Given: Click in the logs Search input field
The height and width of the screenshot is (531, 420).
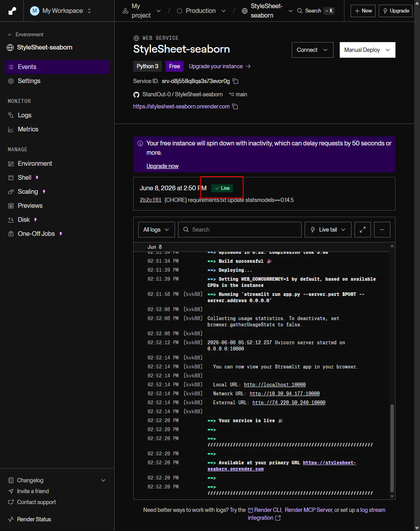Looking at the screenshot, I should tap(240, 230).
